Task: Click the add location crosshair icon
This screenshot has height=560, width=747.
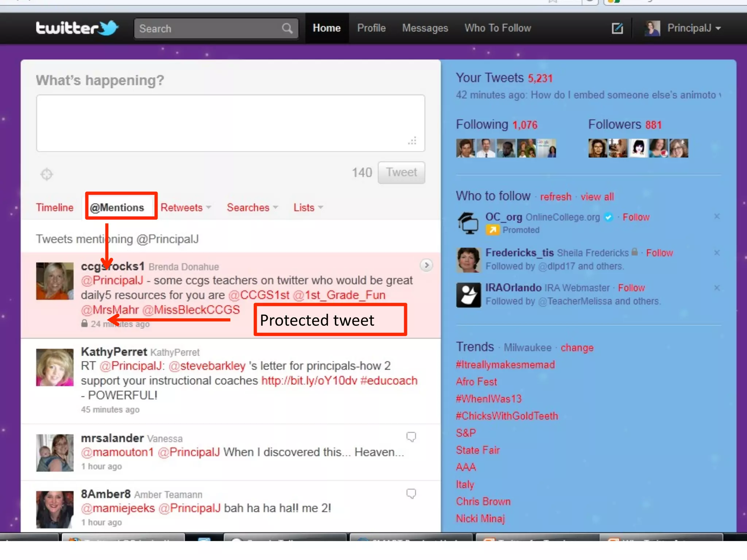Action: click(x=47, y=174)
